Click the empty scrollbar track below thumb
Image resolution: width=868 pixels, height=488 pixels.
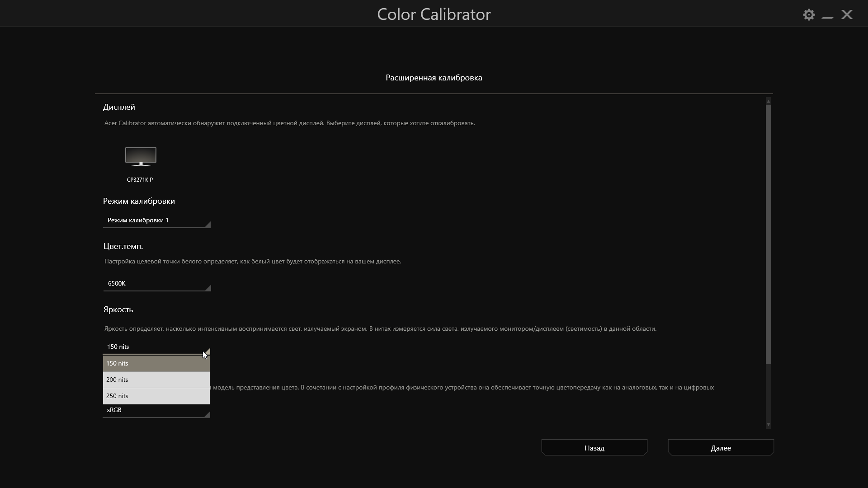click(768, 392)
